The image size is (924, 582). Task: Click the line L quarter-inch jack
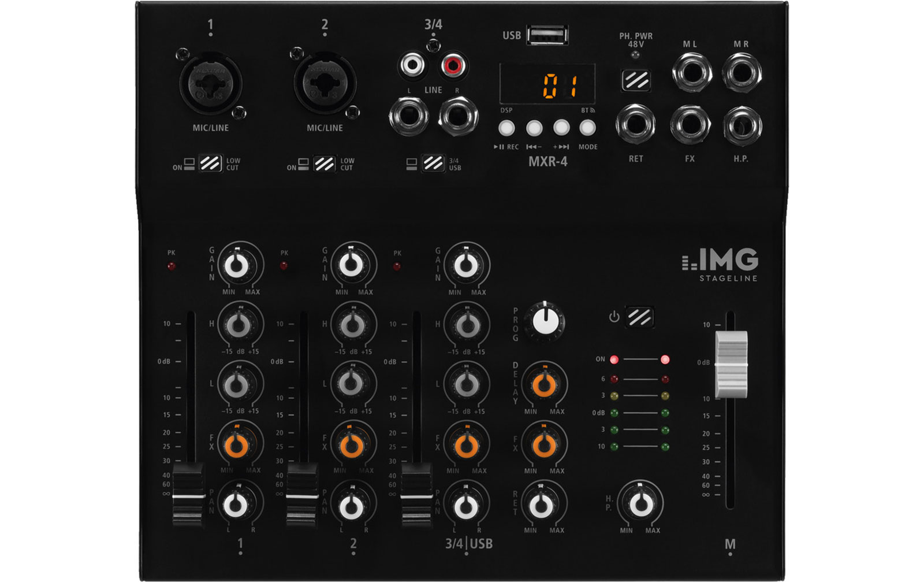pyautogui.click(x=409, y=117)
